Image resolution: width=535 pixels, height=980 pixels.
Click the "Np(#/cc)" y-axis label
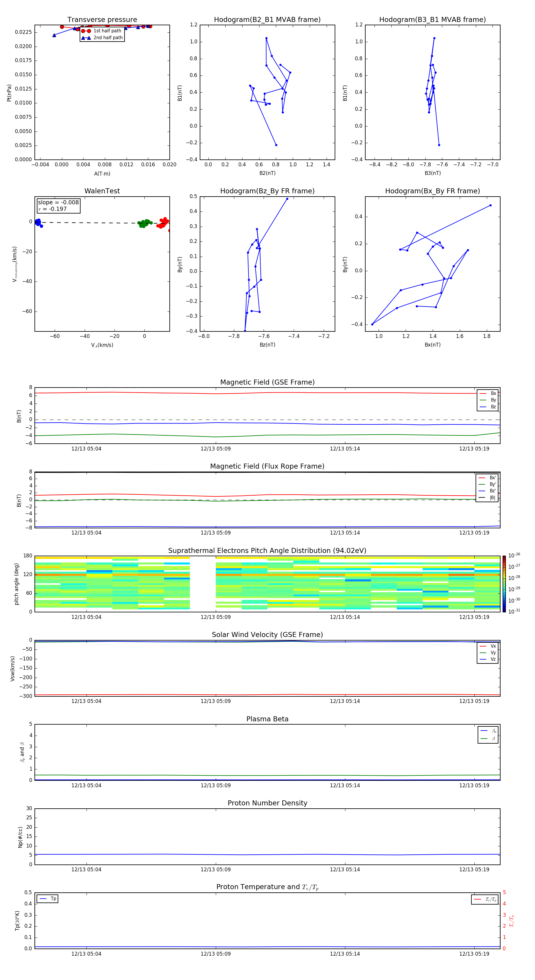click(20, 837)
